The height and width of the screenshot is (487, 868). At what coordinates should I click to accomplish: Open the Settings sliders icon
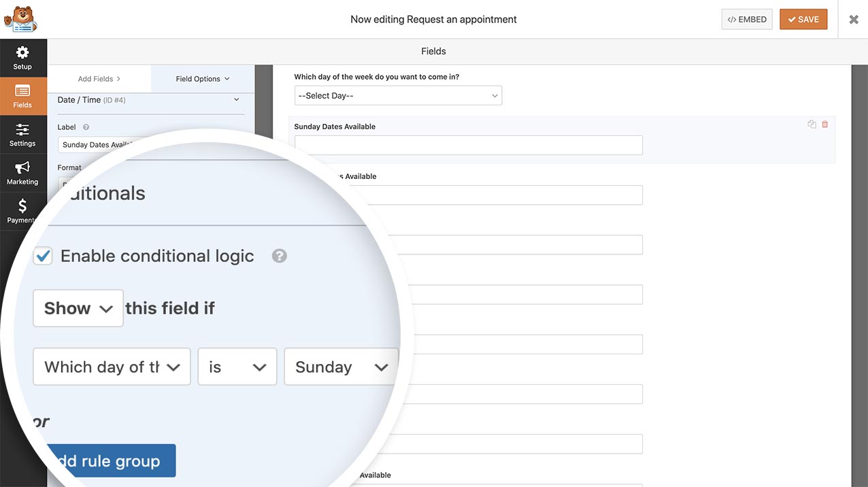point(22,130)
